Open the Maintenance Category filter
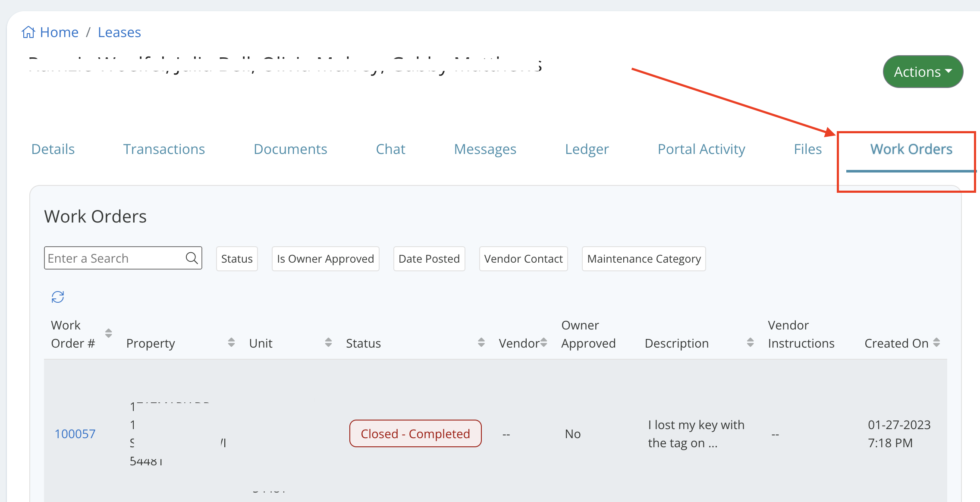Viewport: 980px width, 502px height. tap(644, 259)
